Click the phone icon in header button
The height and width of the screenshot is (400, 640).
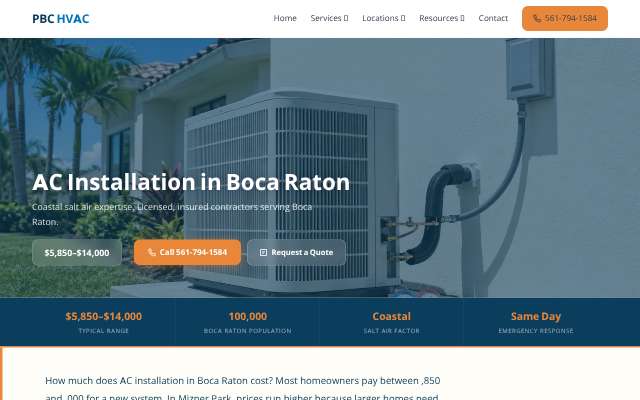coord(537,18)
